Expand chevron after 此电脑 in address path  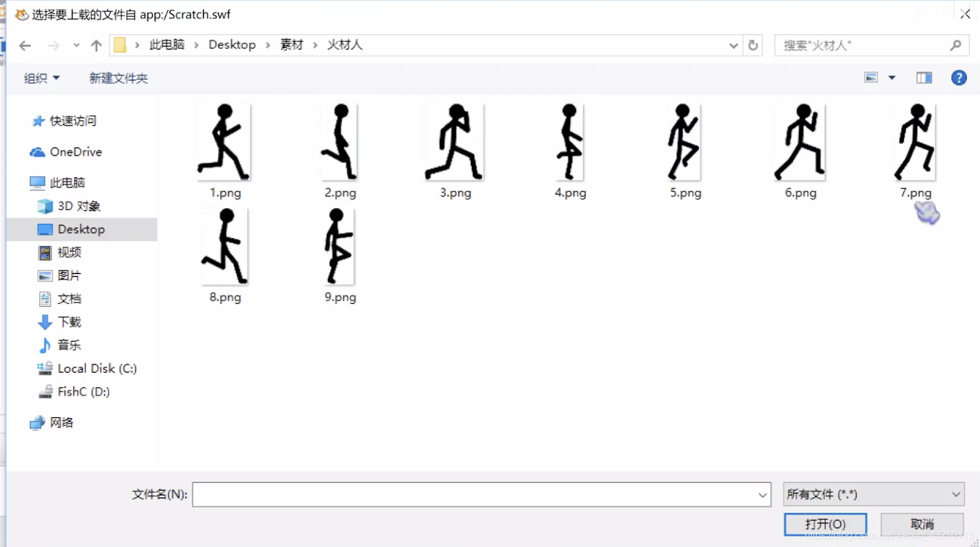tap(196, 45)
